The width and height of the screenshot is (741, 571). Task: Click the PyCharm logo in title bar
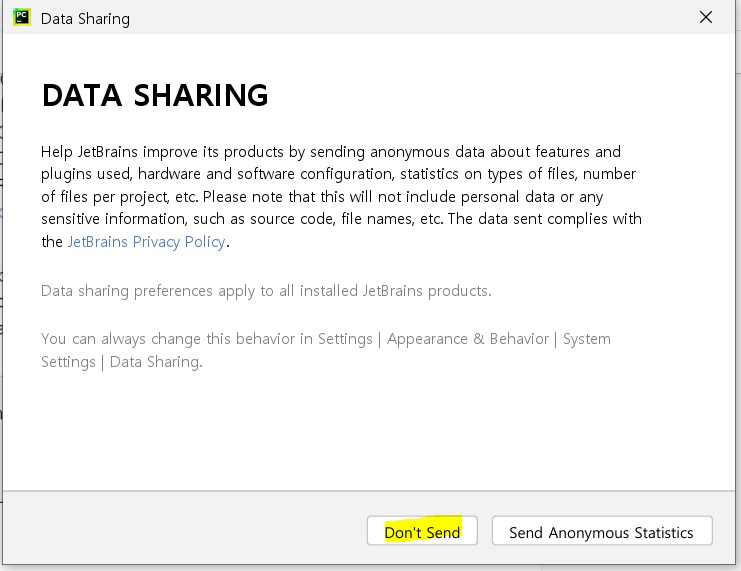(20, 18)
